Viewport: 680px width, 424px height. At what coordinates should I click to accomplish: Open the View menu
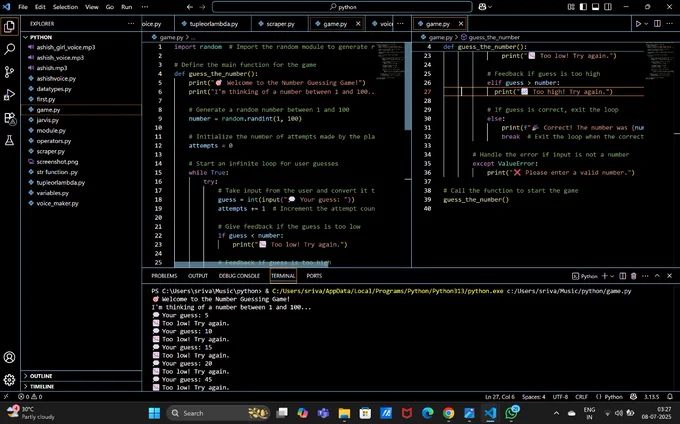pyautogui.click(x=92, y=7)
